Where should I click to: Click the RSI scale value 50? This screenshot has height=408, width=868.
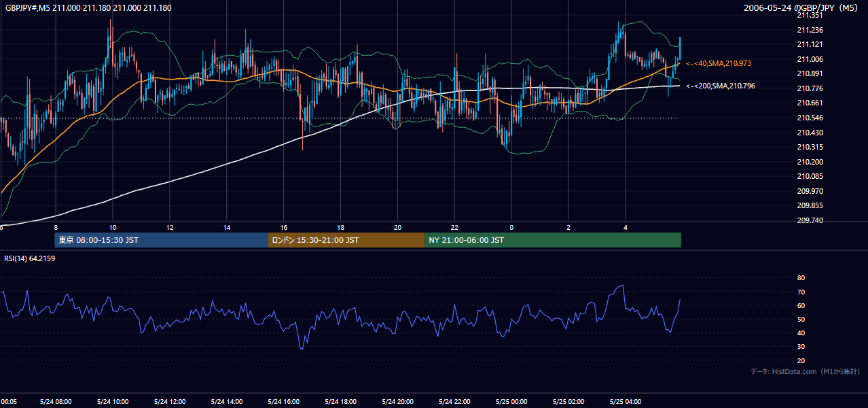click(801, 319)
